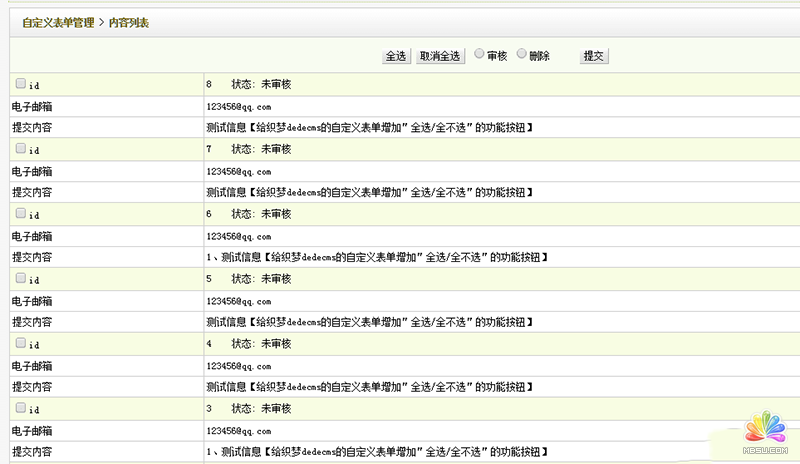The height and width of the screenshot is (464, 800).
Task: Click the 内容列表 breadcrumb item
Action: [131, 22]
